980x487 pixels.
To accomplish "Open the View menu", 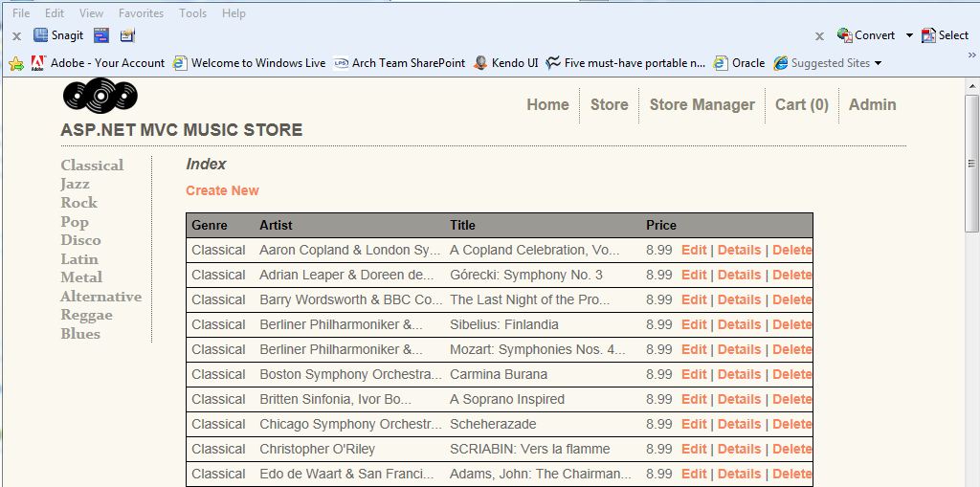I will click(x=91, y=13).
